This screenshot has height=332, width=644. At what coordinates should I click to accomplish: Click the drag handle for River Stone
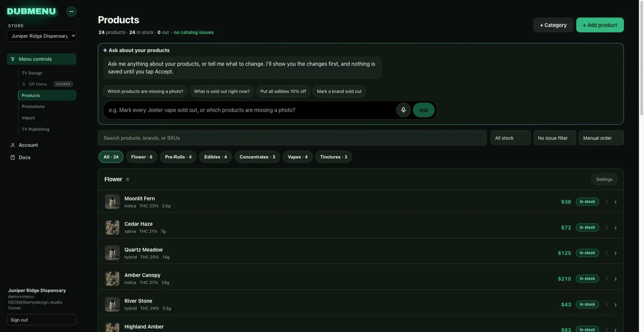[607, 304]
